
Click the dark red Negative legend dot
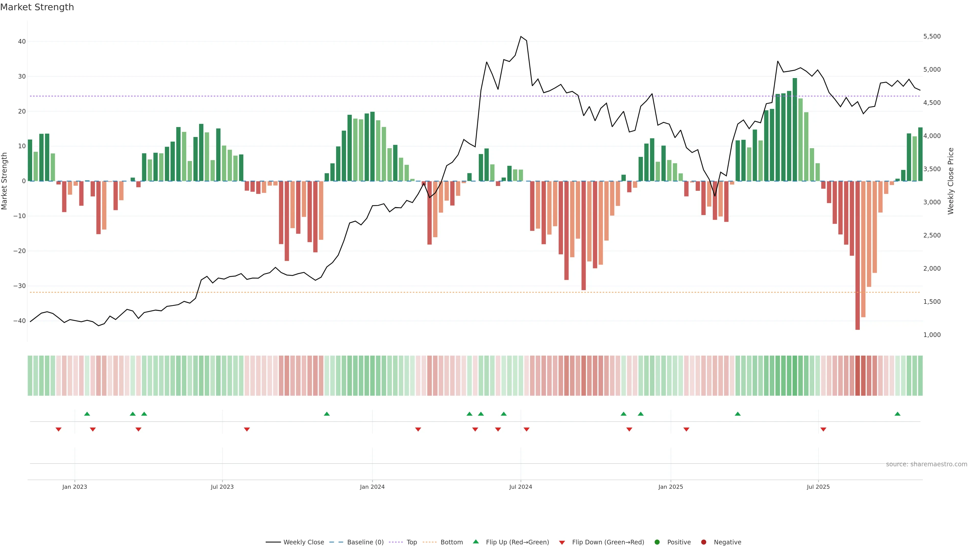703,542
